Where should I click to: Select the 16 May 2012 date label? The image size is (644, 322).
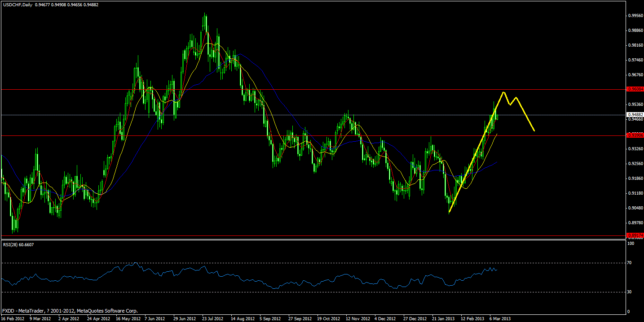coord(128,318)
